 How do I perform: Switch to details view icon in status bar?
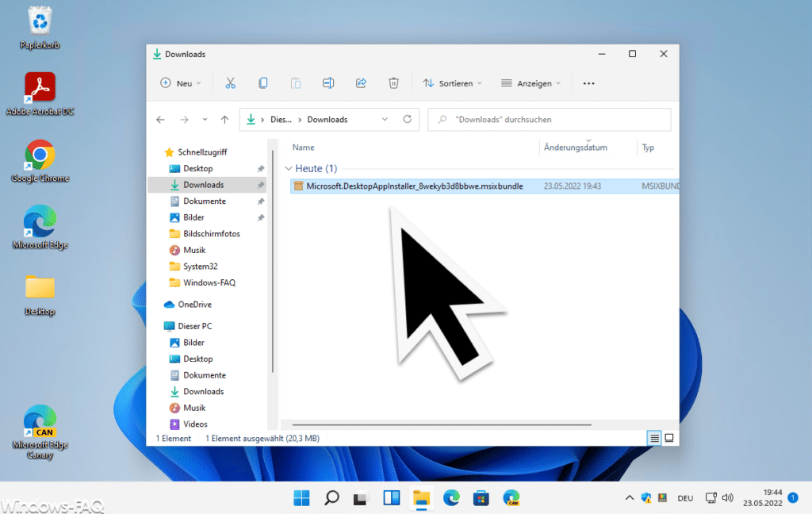coord(654,439)
